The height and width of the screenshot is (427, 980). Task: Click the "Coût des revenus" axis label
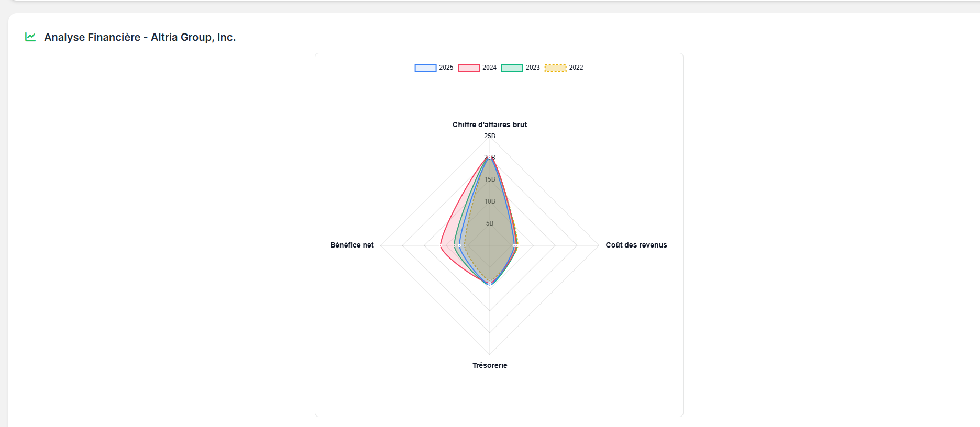636,245
